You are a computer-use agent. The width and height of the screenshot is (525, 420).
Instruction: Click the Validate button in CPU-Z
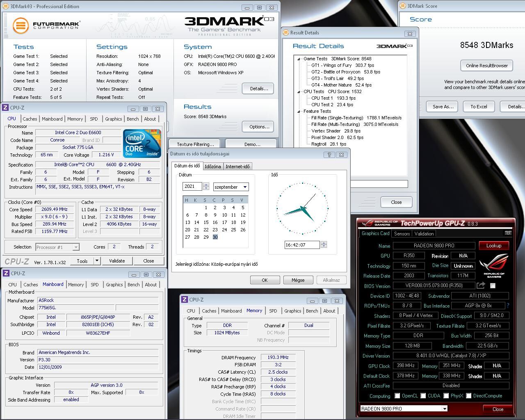(117, 260)
